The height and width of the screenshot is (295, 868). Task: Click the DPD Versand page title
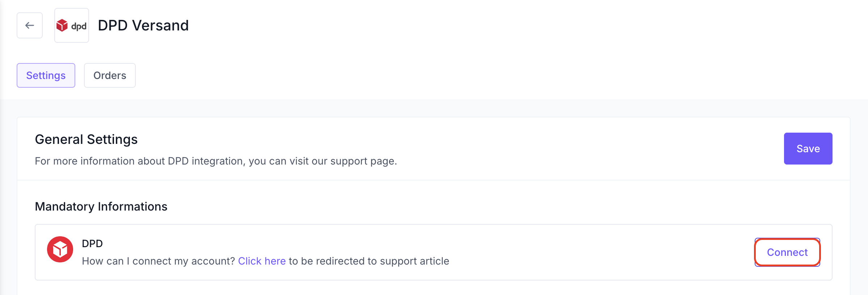pyautogui.click(x=143, y=25)
